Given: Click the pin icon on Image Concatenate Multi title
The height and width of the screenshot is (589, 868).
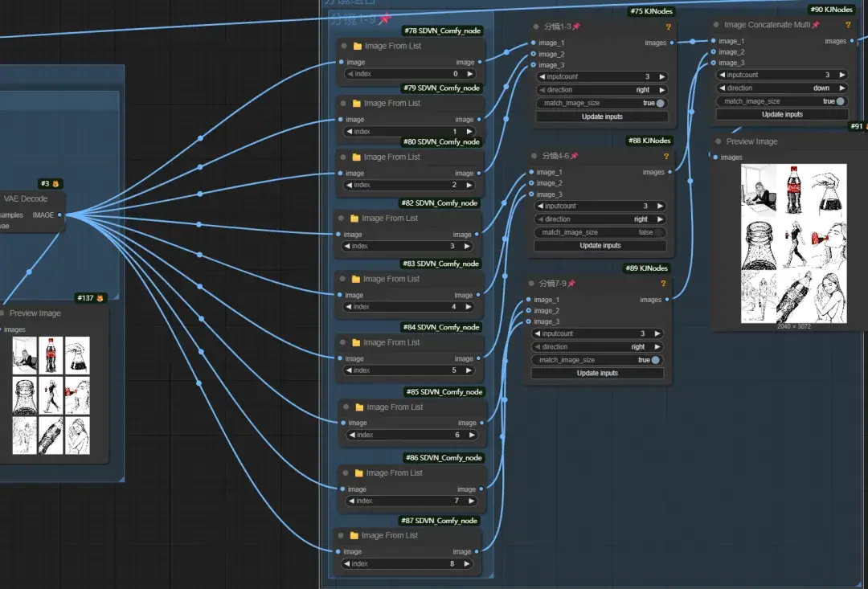Looking at the screenshot, I should coord(816,24).
